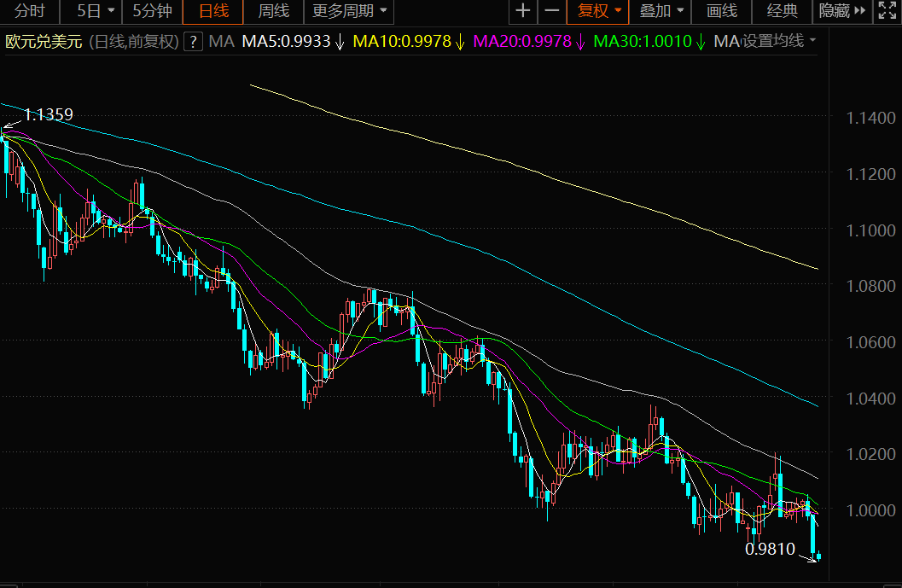Click the 1.0400 price axis label

tap(870, 399)
